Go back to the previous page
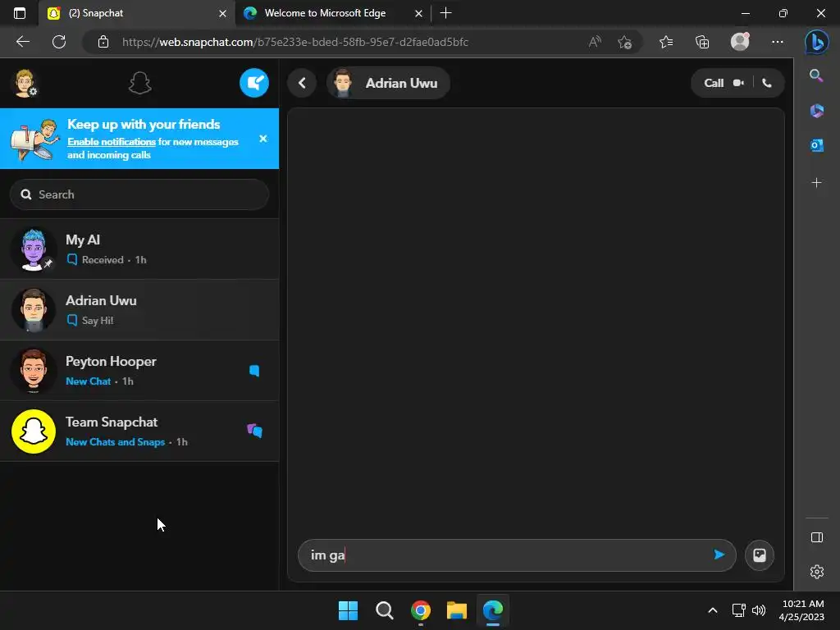The width and height of the screenshot is (840, 630). pos(22,42)
